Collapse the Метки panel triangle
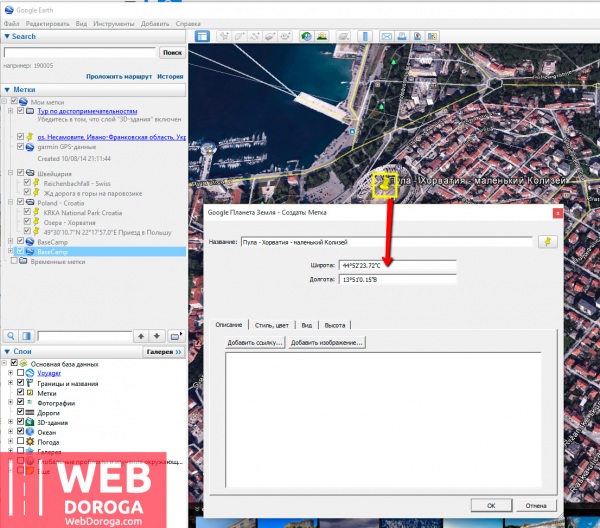This screenshot has width=600, height=528. pos(7,90)
